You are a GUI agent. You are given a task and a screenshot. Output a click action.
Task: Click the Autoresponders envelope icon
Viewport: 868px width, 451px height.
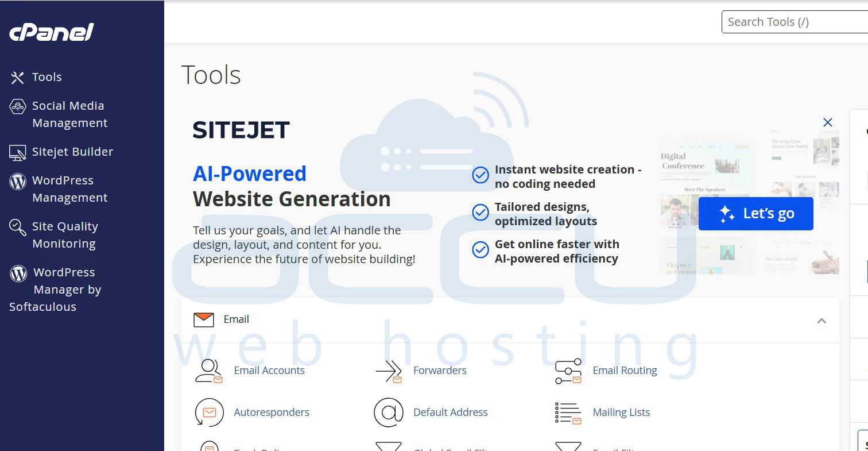tap(209, 413)
